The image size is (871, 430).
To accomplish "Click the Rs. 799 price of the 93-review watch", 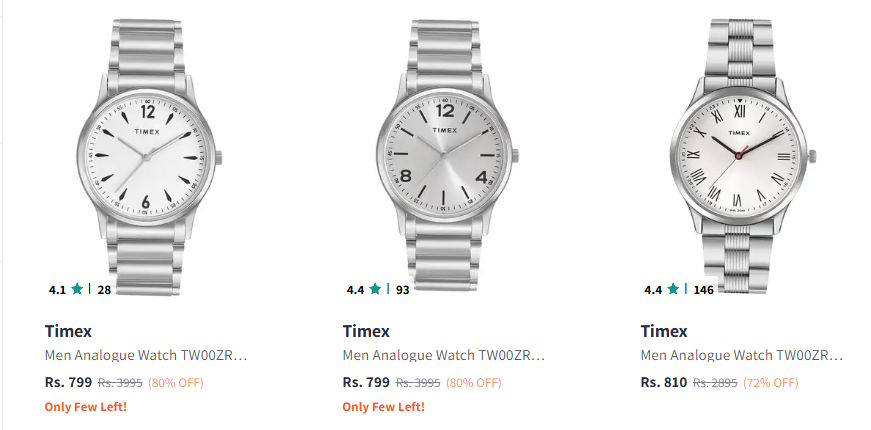I will click(365, 382).
